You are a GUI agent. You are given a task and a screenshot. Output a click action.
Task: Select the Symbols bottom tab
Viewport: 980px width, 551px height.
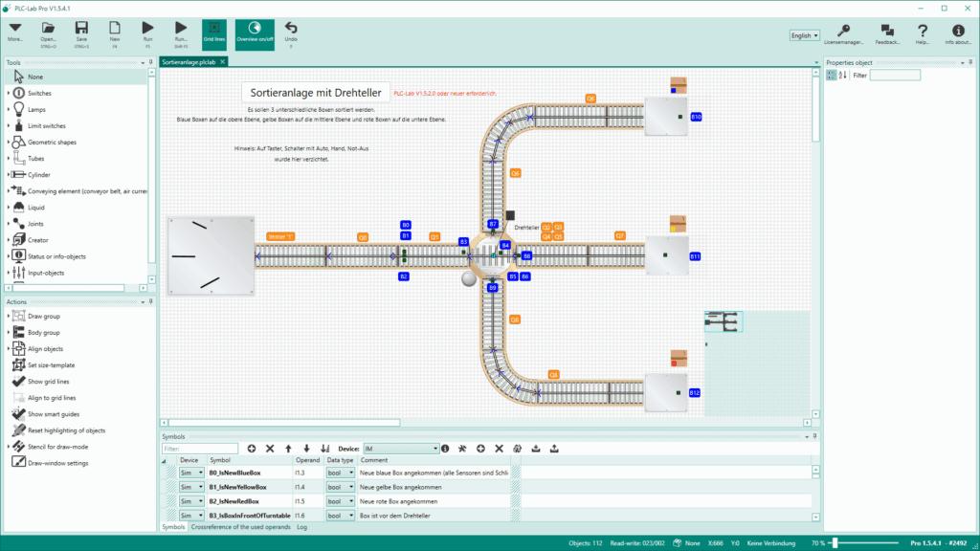coord(173,527)
